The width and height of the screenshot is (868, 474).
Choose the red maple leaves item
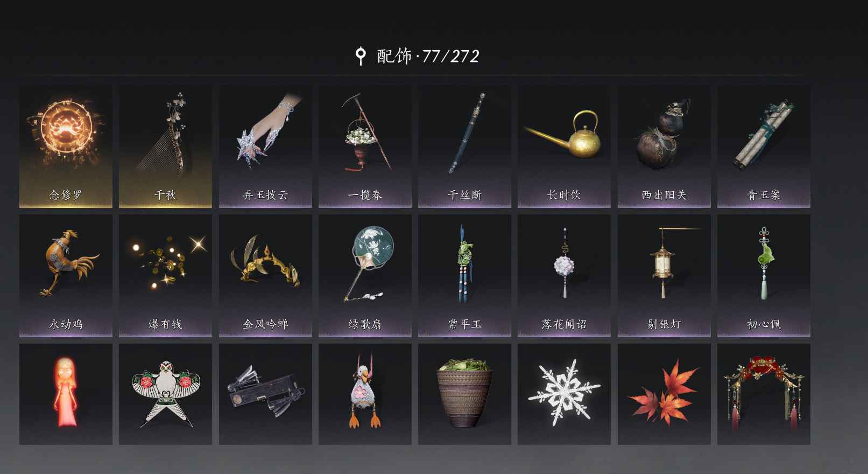[x=664, y=394]
